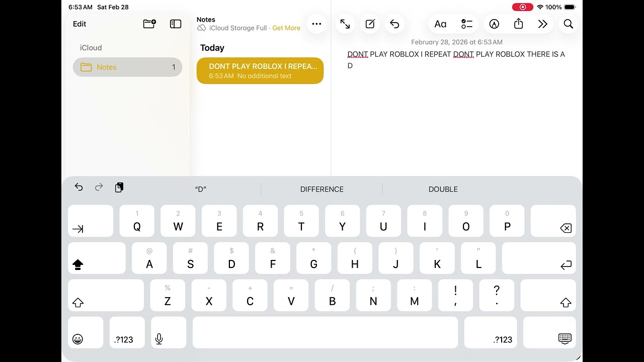
Task: Expand the note to full screen
Action: [x=345, y=24]
